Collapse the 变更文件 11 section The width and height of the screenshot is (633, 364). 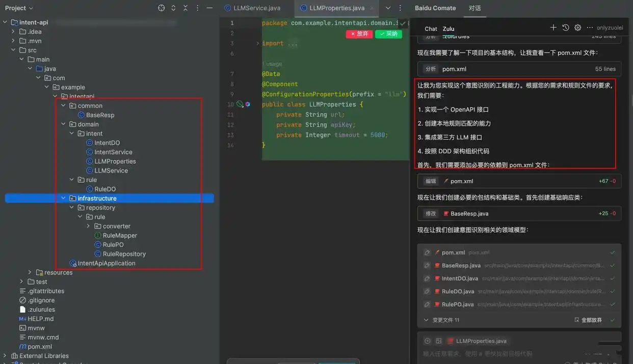[426, 320]
